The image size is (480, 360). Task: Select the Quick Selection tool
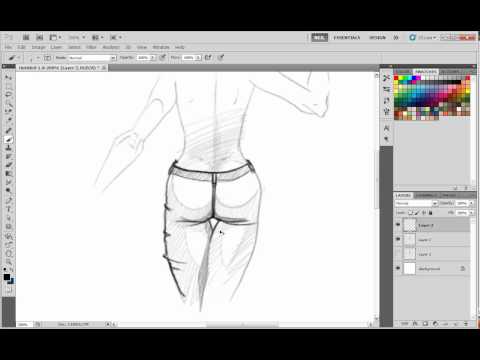point(9,103)
